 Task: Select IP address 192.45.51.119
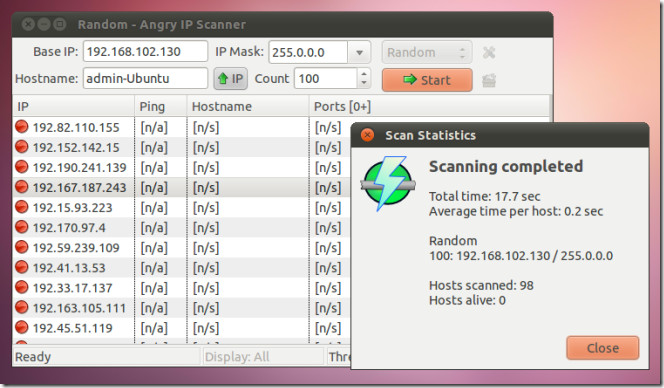click(73, 328)
